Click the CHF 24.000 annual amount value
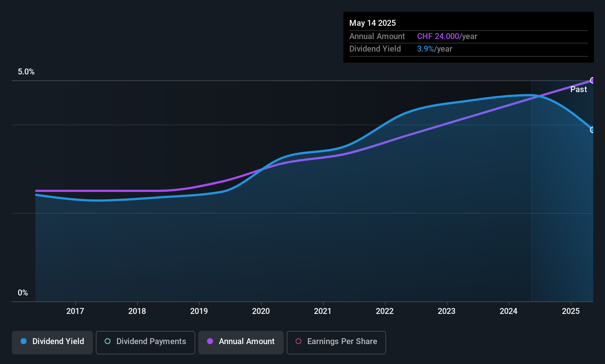 (438, 36)
